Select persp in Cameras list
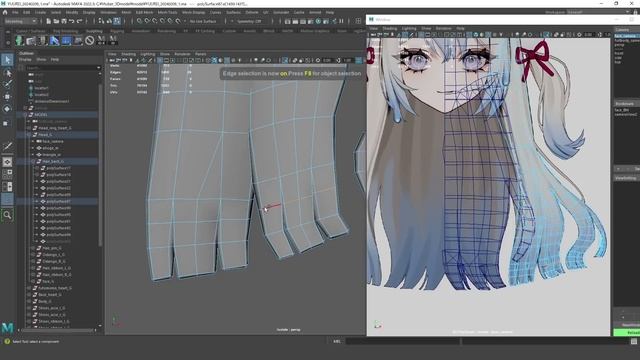Screen dimensions: 640x360 pos(620,45)
